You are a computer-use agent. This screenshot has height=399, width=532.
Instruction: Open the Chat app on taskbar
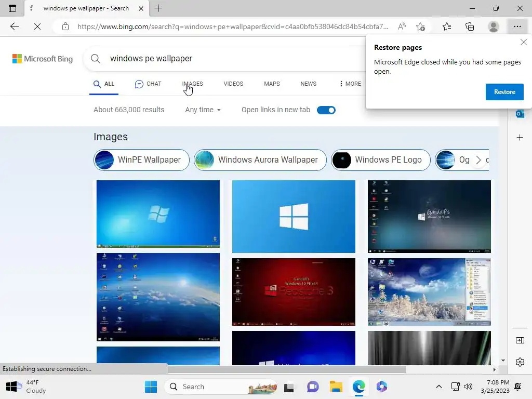click(x=313, y=387)
